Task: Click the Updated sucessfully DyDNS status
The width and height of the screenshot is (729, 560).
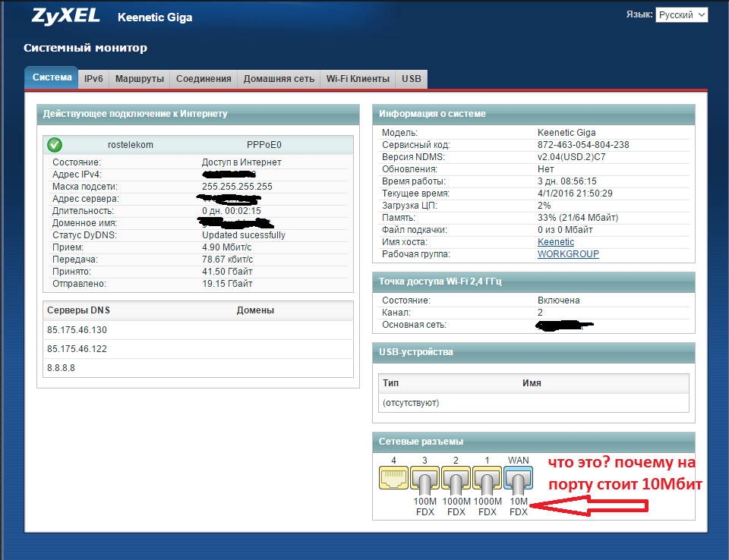Action: click(x=244, y=235)
